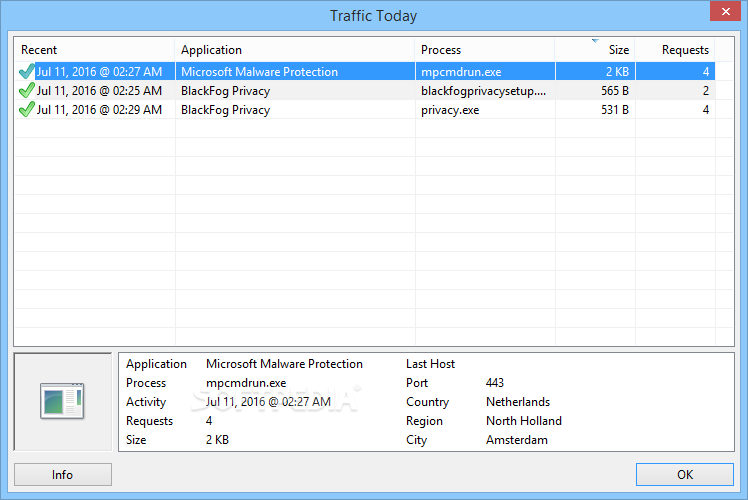Click the Requests value 4 in details pane
748x500 pixels.
click(209, 421)
